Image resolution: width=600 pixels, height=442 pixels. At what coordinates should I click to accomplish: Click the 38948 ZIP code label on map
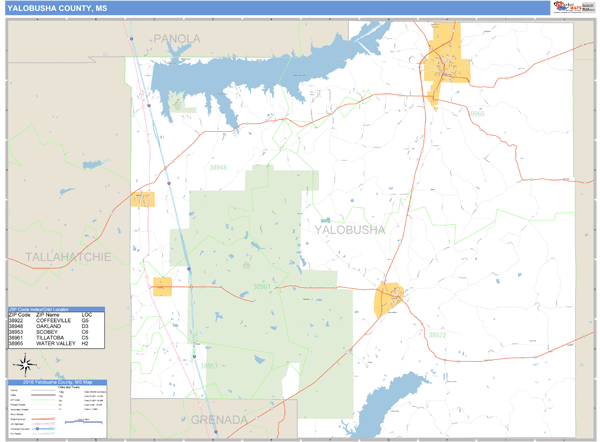pos(218,167)
